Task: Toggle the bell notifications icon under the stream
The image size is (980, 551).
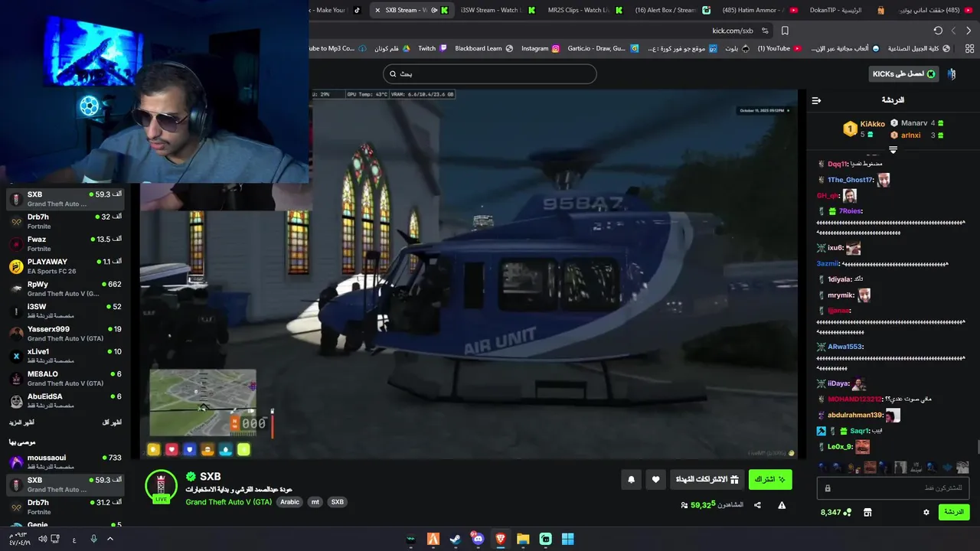Action: [x=631, y=480]
